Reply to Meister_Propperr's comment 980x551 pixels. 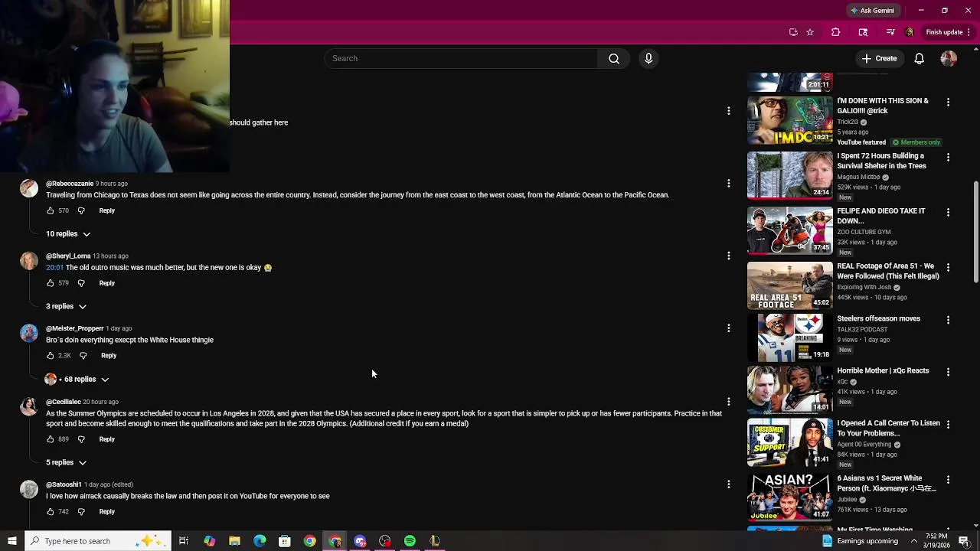pyautogui.click(x=109, y=355)
